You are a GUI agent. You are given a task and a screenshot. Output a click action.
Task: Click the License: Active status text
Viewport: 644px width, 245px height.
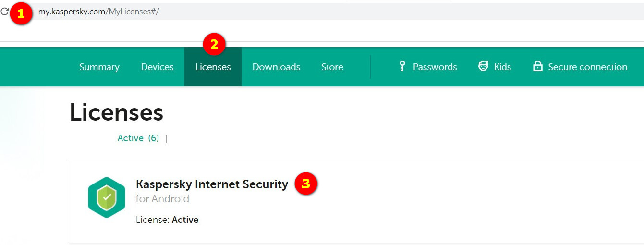[x=167, y=220]
